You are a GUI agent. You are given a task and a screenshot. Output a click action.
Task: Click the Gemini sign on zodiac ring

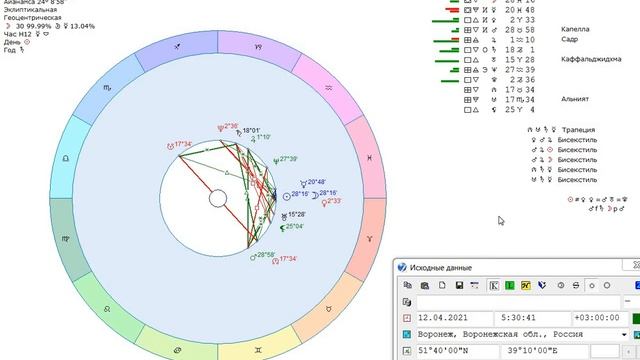coord(258,350)
